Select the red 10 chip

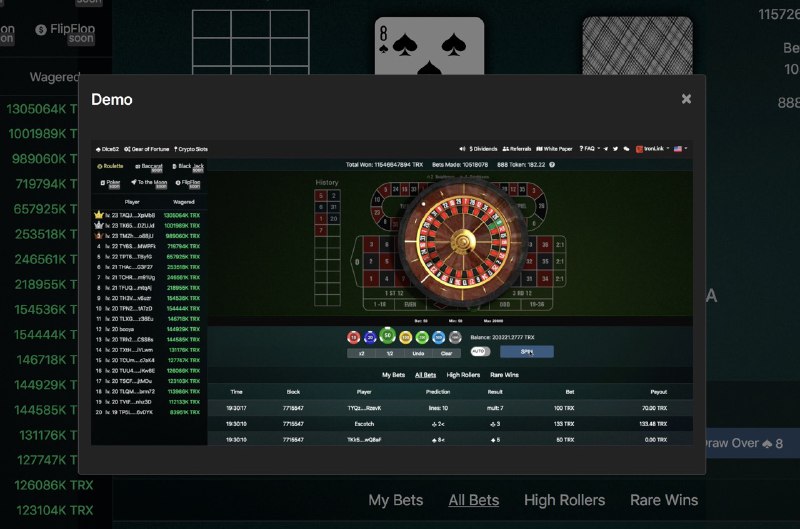pyautogui.click(x=353, y=337)
